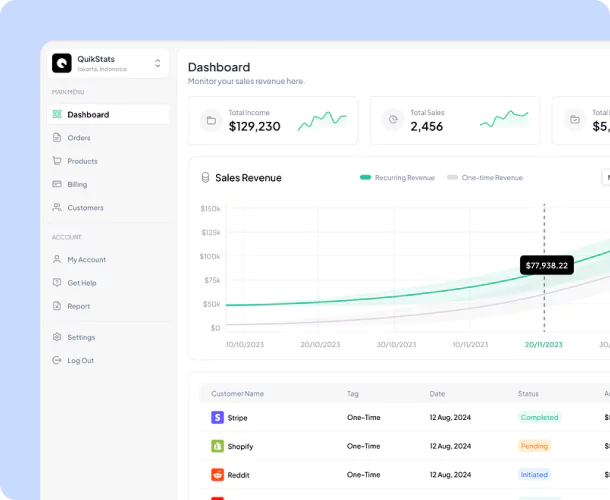Click the Pending status badge for Shopify

[535, 446]
